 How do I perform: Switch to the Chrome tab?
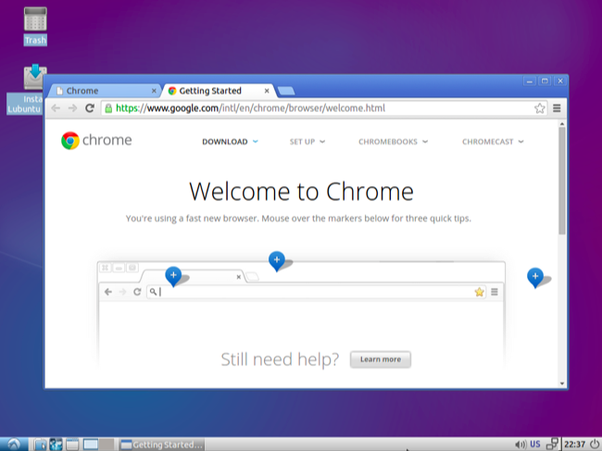click(x=103, y=91)
